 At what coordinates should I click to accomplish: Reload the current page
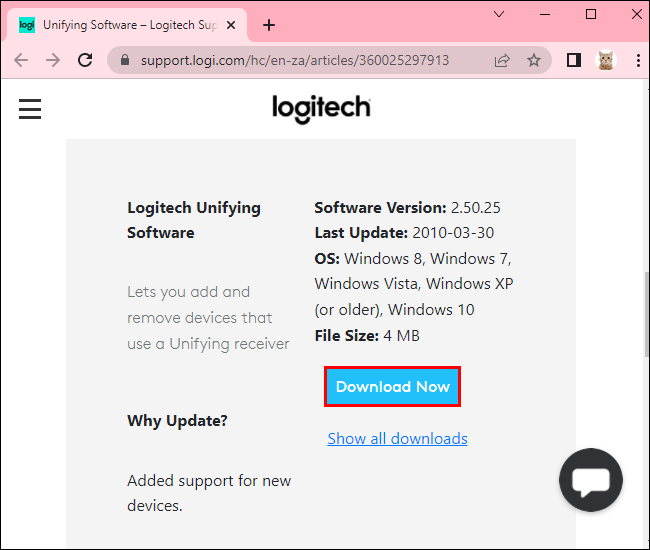pyautogui.click(x=86, y=60)
